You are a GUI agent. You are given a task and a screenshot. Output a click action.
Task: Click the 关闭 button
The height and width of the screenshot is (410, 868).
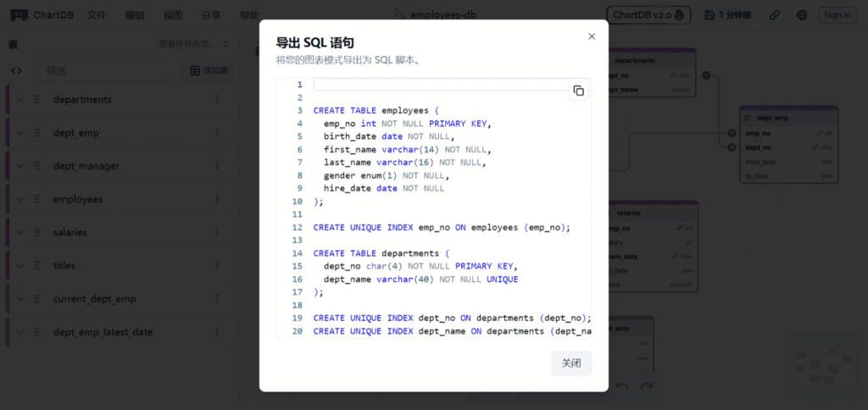coord(570,363)
